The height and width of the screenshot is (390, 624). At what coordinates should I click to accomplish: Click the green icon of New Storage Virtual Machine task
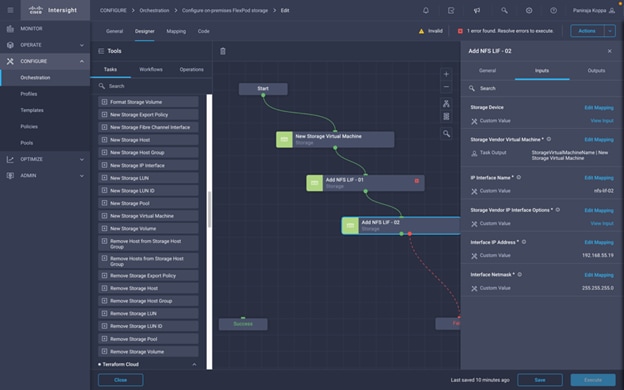[x=284, y=139]
